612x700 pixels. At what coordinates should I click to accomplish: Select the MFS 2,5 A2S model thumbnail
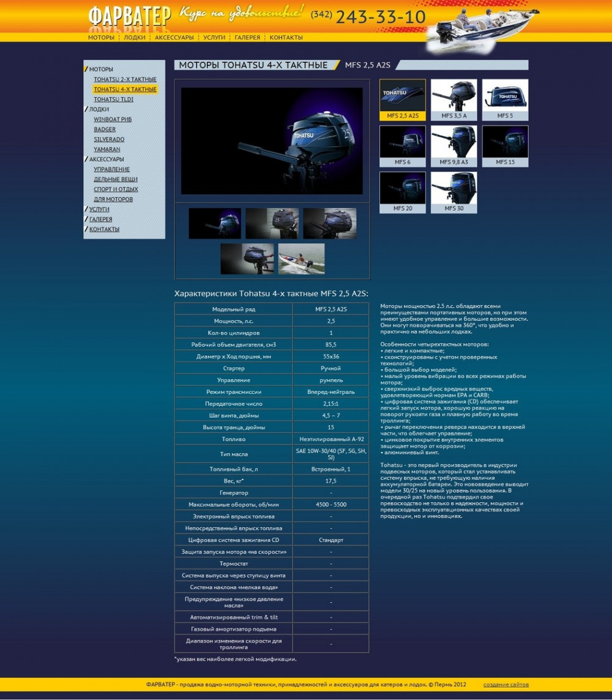pos(402,100)
